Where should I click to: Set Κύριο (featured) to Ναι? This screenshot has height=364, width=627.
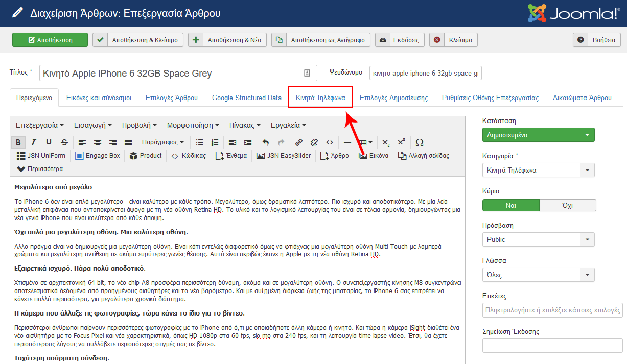pyautogui.click(x=511, y=205)
